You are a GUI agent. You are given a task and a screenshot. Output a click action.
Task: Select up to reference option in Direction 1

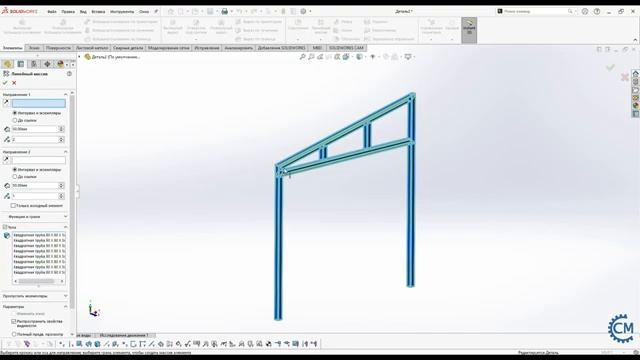[x=15, y=120]
